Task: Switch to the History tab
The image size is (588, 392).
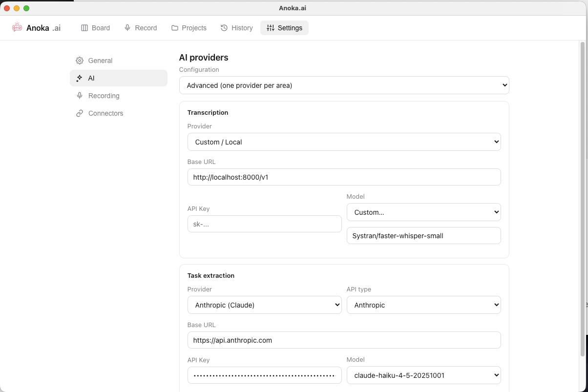Action: tap(237, 28)
